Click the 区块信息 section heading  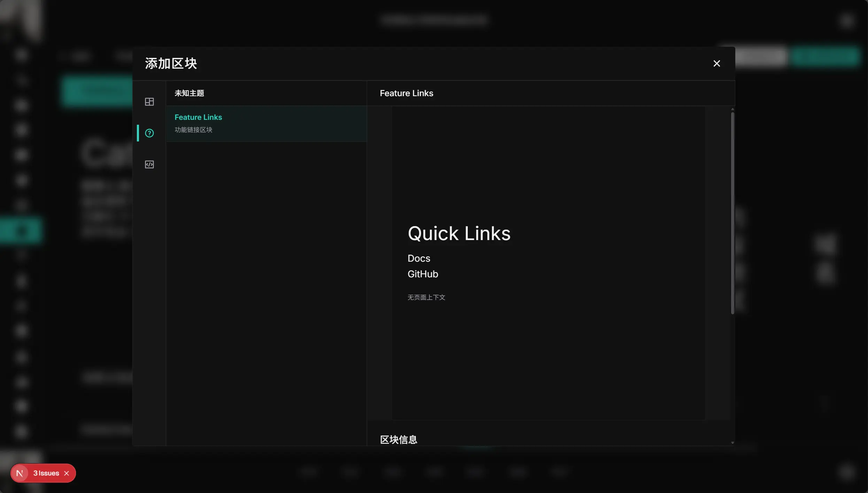click(398, 440)
